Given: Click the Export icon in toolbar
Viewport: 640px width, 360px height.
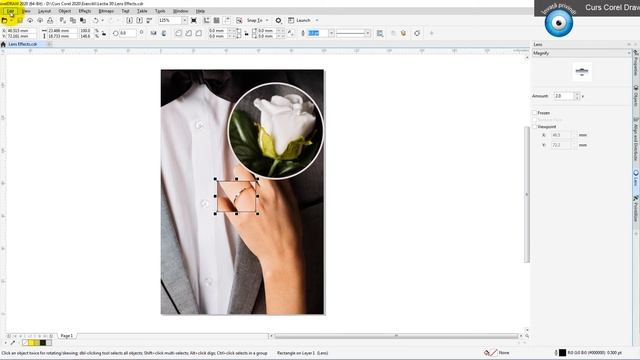Looking at the screenshot, I should coord(140,20).
